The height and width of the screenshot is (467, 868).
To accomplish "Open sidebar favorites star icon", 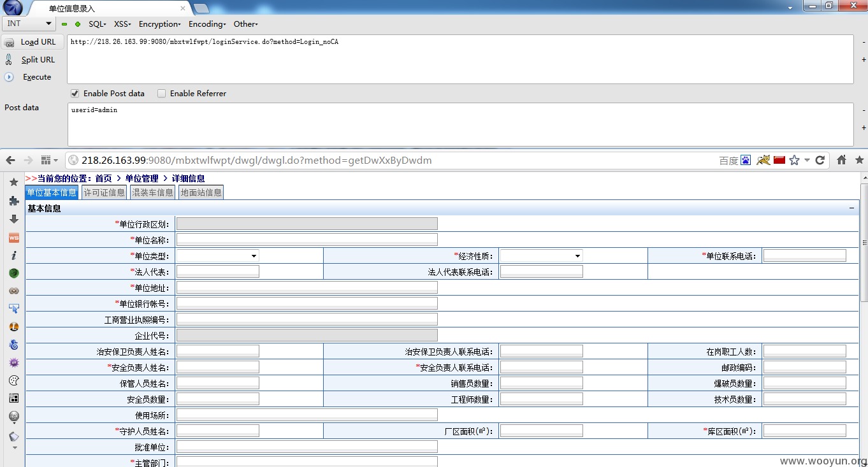I will coord(14,182).
